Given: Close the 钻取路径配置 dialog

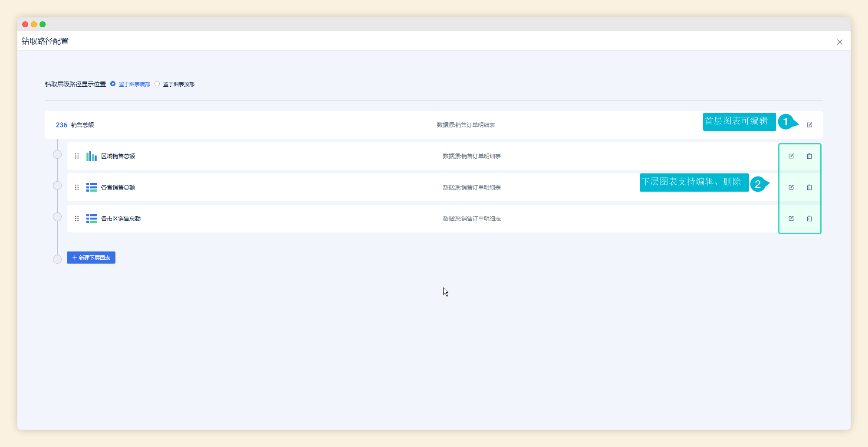Looking at the screenshot, I should pos(840,42).
